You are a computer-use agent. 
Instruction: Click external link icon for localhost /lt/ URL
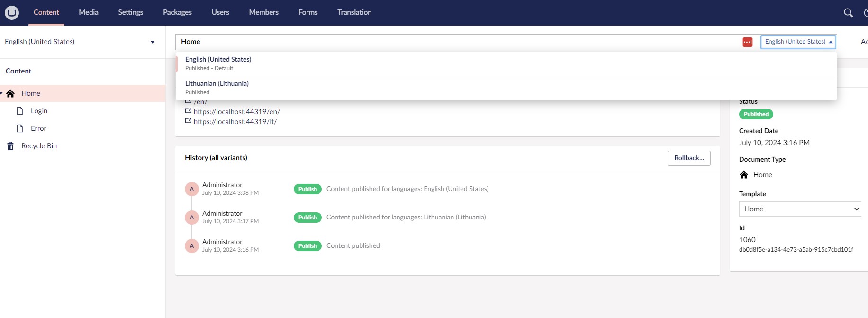tap(188, 121)
